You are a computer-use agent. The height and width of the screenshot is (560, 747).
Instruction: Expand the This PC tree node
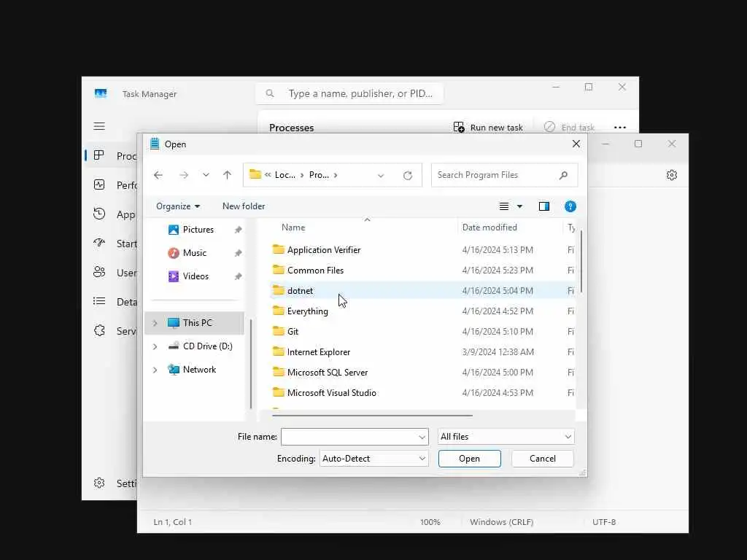pos(155,323)
